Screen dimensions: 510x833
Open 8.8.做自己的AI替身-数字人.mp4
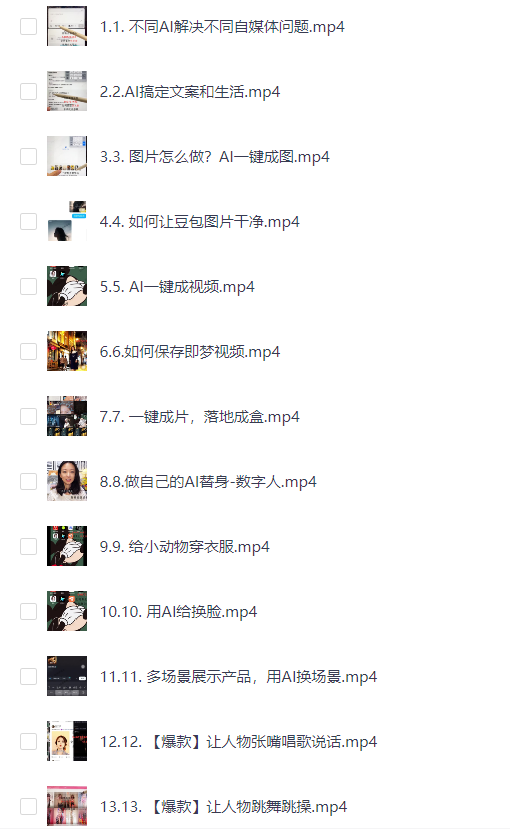[208, 482]
